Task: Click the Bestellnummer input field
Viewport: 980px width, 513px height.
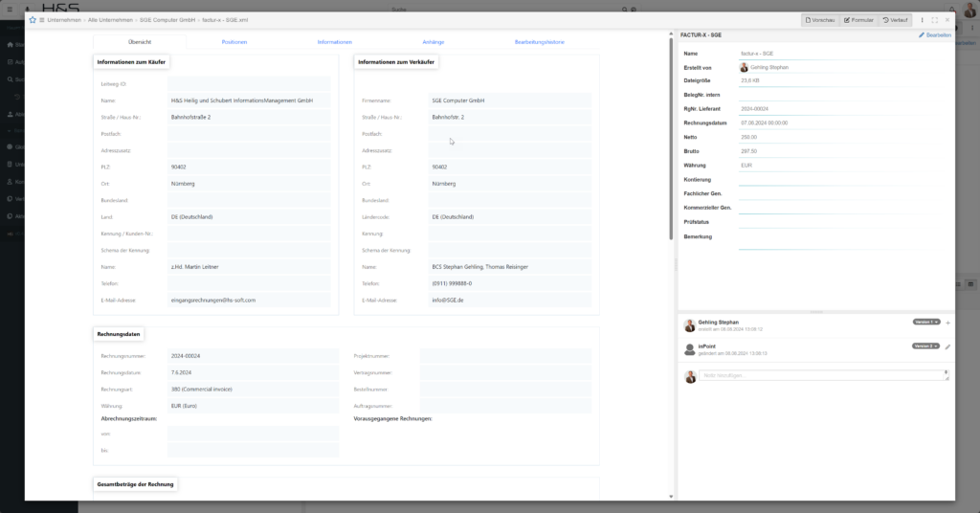Action: [x=505, y=389]
